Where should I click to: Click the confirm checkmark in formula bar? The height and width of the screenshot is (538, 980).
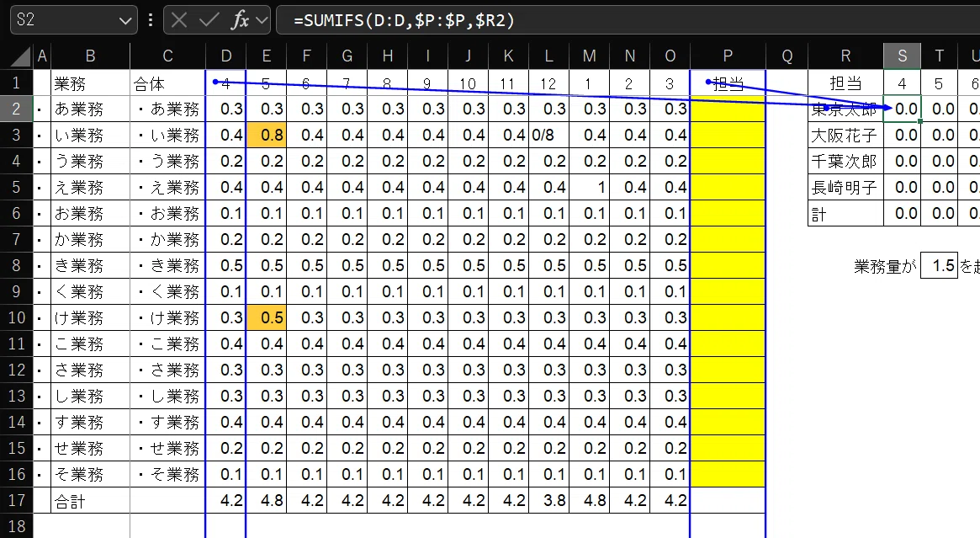point(209,20)
